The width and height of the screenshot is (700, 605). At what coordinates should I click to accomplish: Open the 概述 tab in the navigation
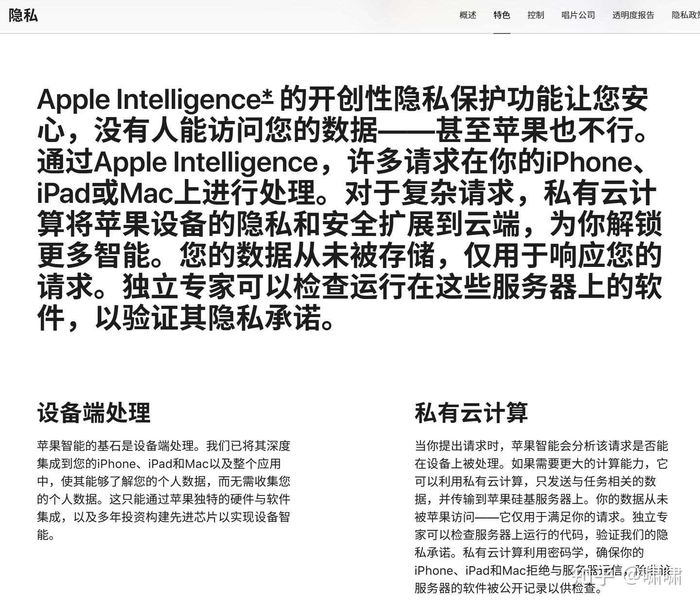pyautogui.click(x=468, y=15)
